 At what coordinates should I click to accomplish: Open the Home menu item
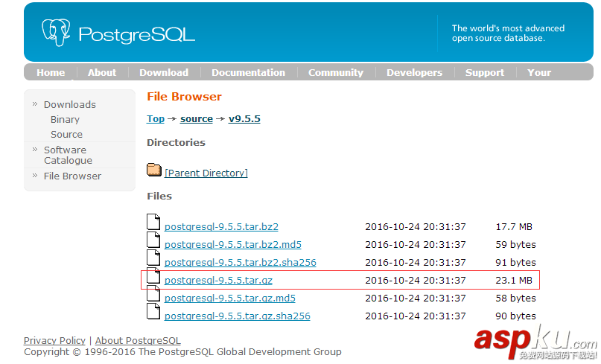[51, 72]
